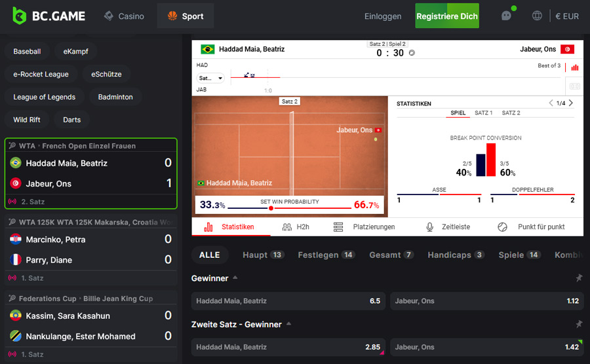Collapse the Zweite Satz - Gewinner section
Screen dimensions: 590x364
tap(288, 324)
